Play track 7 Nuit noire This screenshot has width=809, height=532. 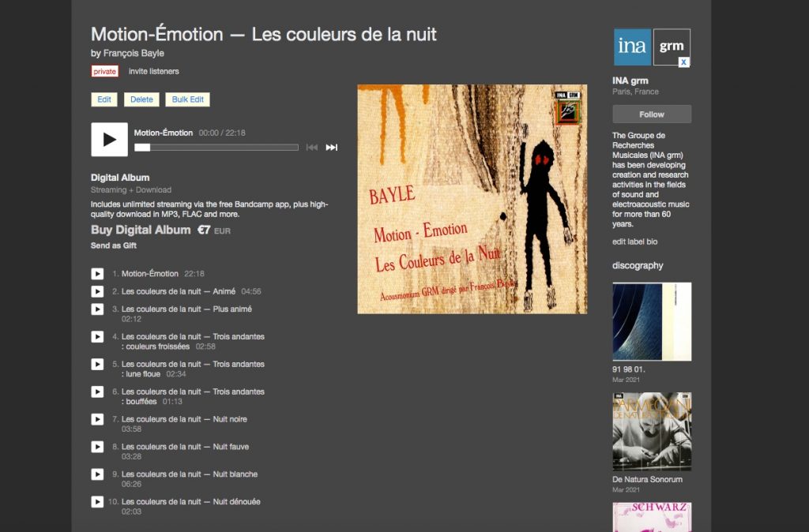click(x=97, y=419)
